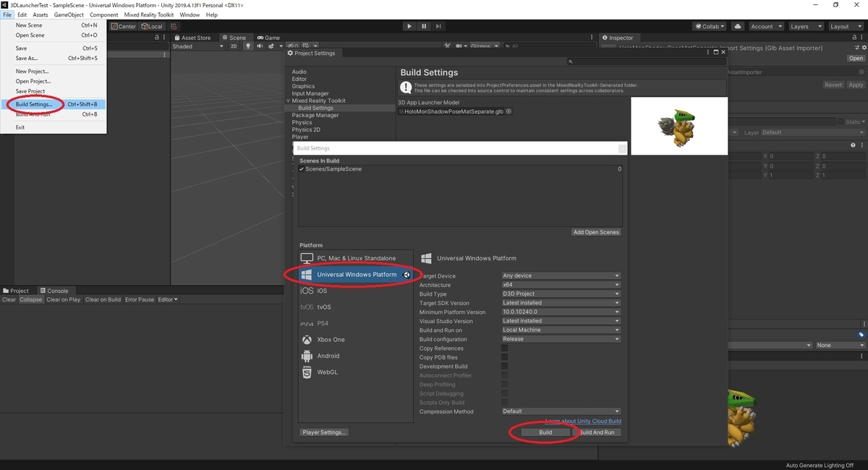868x470 pixels.
Task: Enable the Development Build checkbox
Action: pos(505,367)
